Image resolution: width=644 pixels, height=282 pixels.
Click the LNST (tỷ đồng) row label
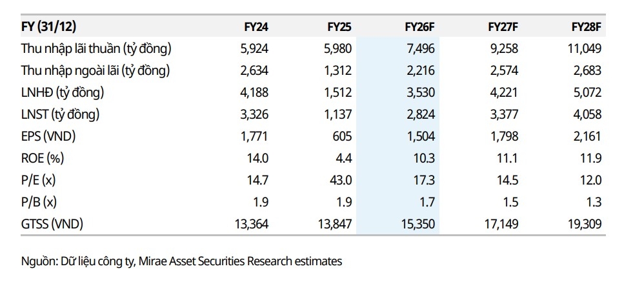pyautogui.click(x=61, y=114)
